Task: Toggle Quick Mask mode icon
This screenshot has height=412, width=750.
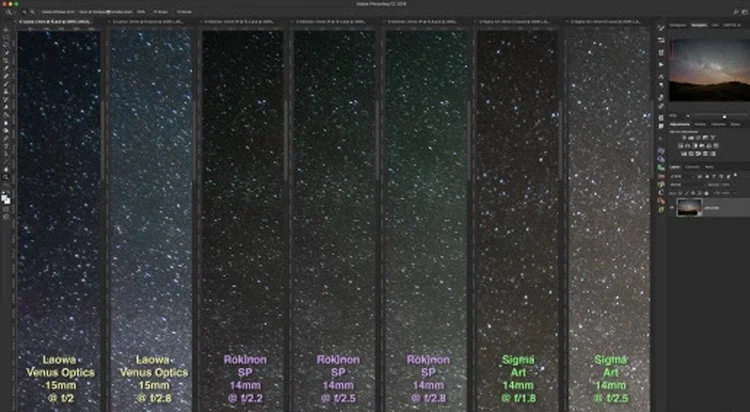Action: (6, 209)
